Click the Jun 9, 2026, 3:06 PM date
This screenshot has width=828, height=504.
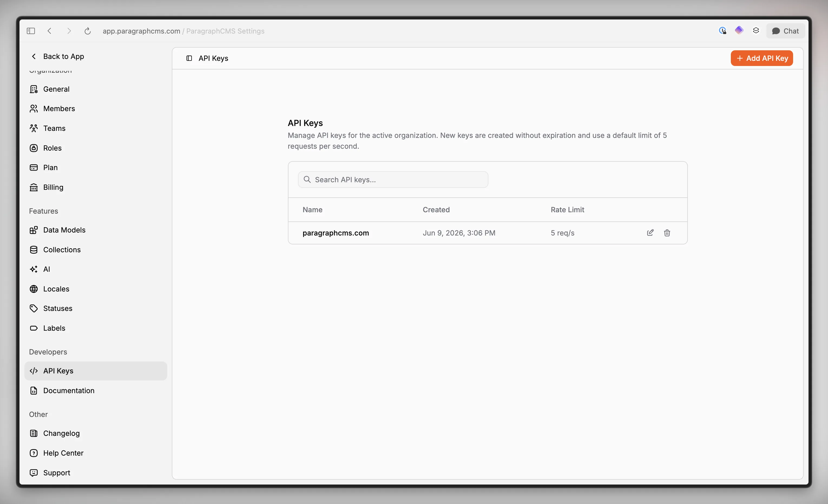[x=459, y=233]
